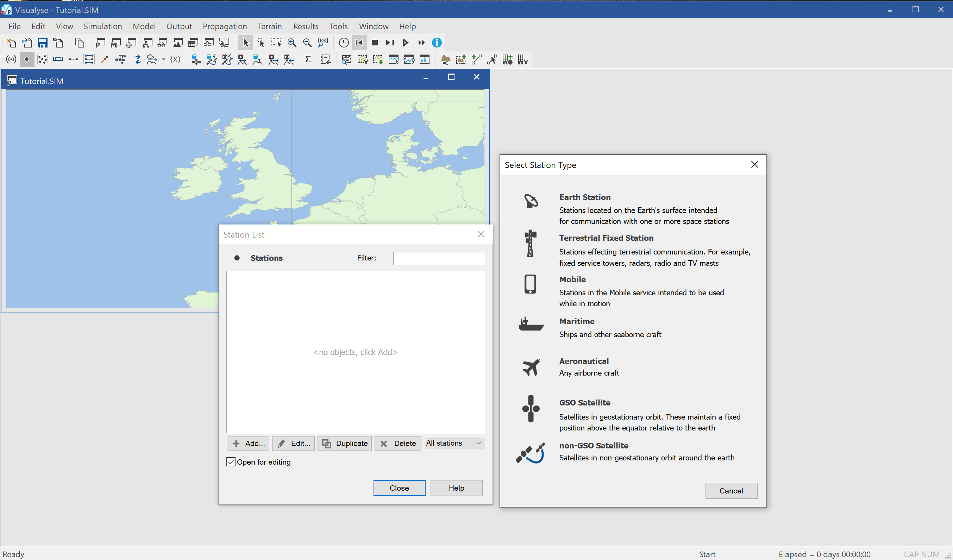Screen dimensions: 953x560
Task: Click Help in the Station List dialog
Action: pos(457,488)
